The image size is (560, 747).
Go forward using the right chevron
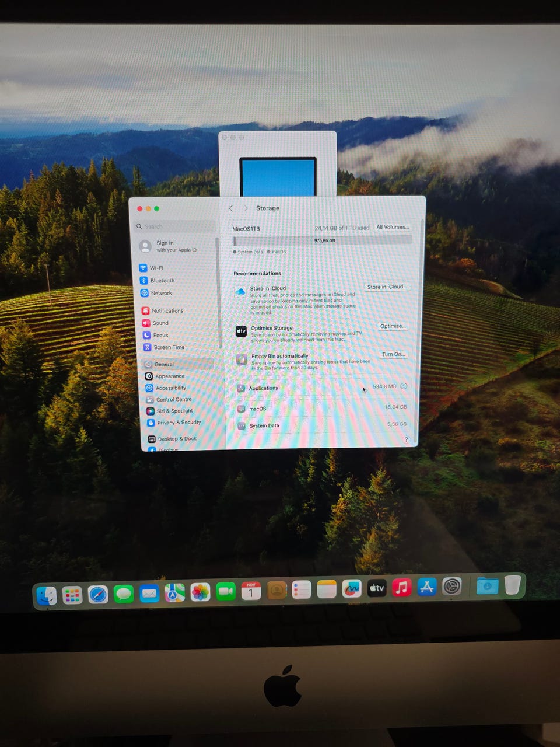pos(246,208)
